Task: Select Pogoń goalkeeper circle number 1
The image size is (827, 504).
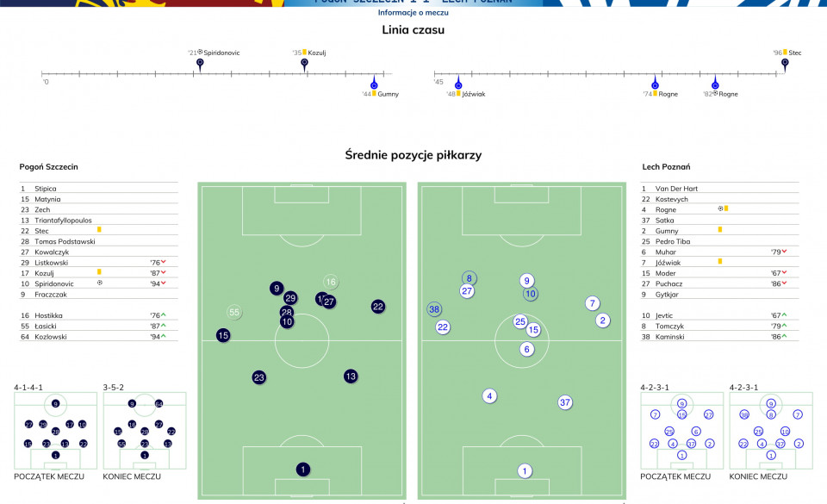Action: click(302, 470)
